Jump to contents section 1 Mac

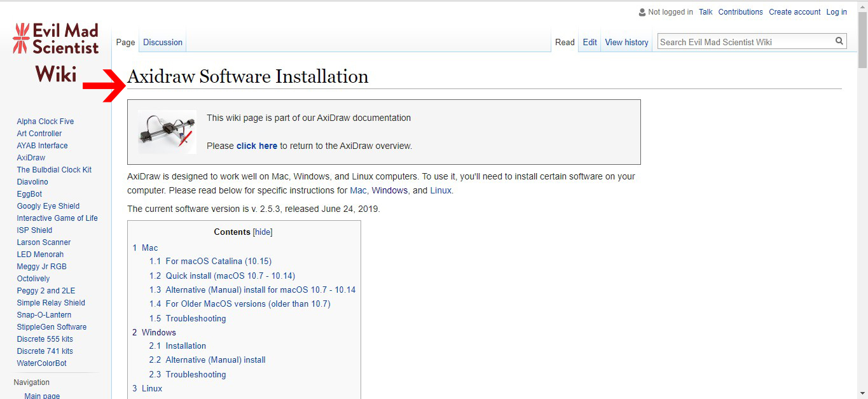point(145,248)
